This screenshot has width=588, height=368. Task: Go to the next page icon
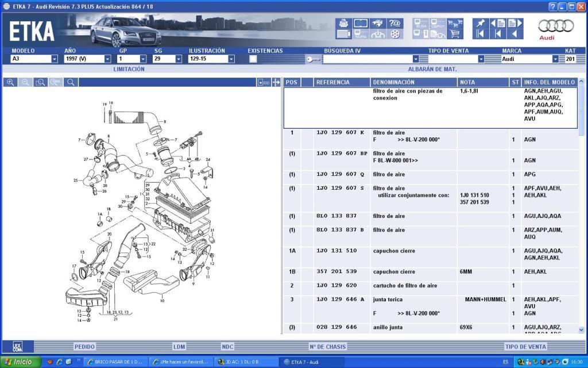click(515, 23)
